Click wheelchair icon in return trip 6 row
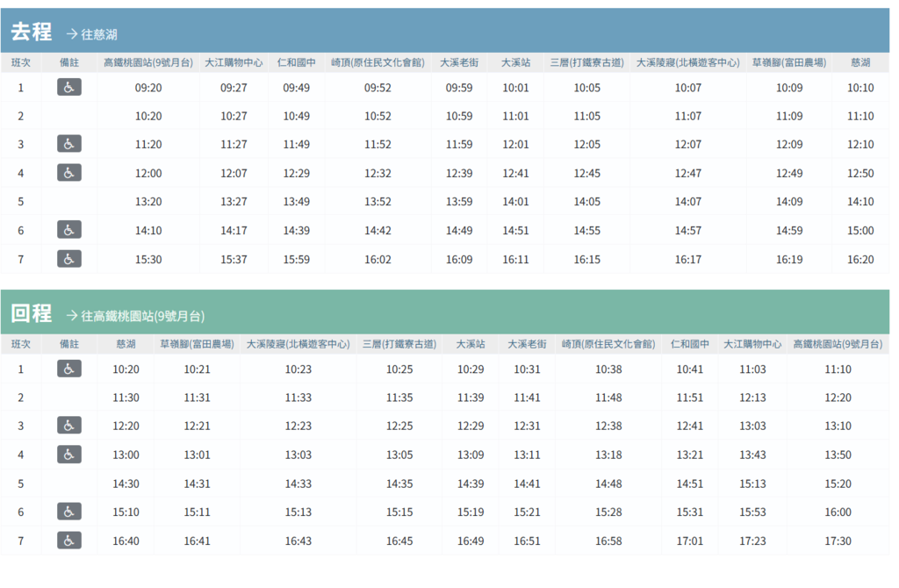899x588 pixels. pos(68,511)
